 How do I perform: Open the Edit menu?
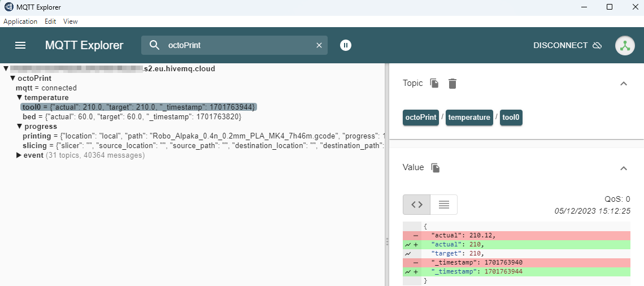pos(50,21)
